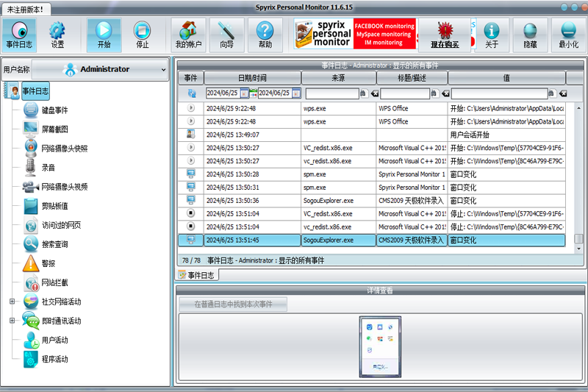Select the spm.exe row at 13:50:28

[372, 174]
